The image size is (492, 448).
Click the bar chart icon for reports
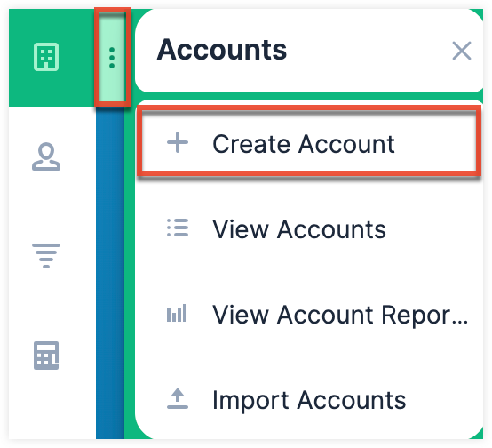177,313
